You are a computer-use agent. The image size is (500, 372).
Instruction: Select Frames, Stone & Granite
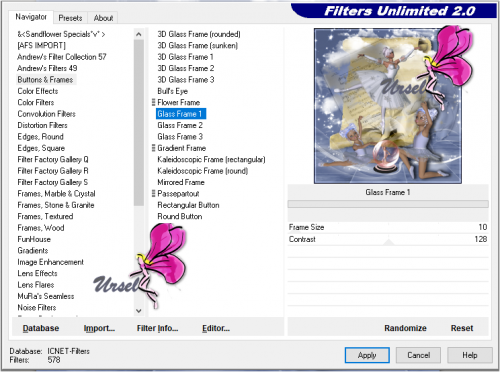click(56, 205)
